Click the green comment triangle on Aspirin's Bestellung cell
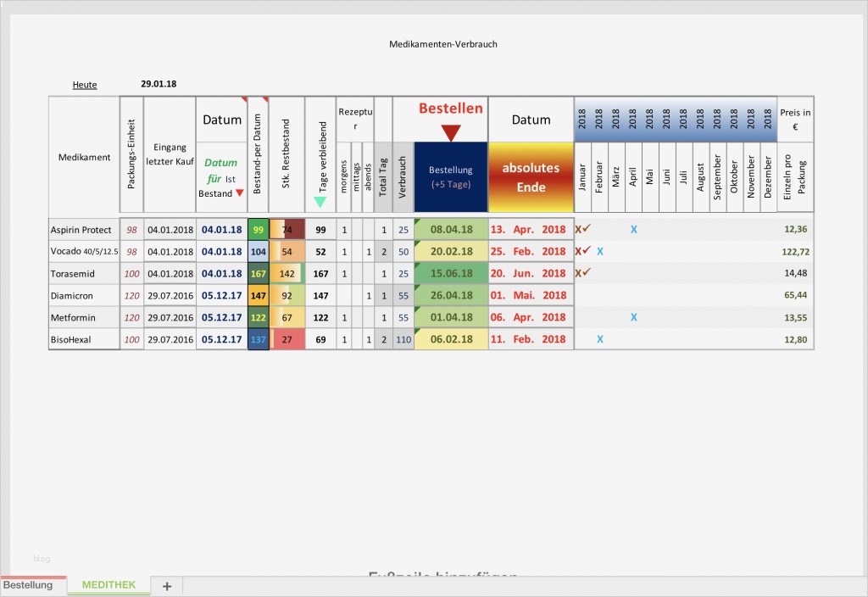This screenshot has height=597, width=868. (418, 222)
